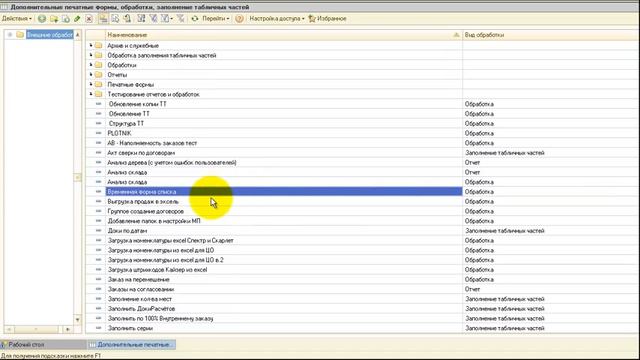Click the Filter by current value icon
Screen dimensions: 640x360
point(153,19)
